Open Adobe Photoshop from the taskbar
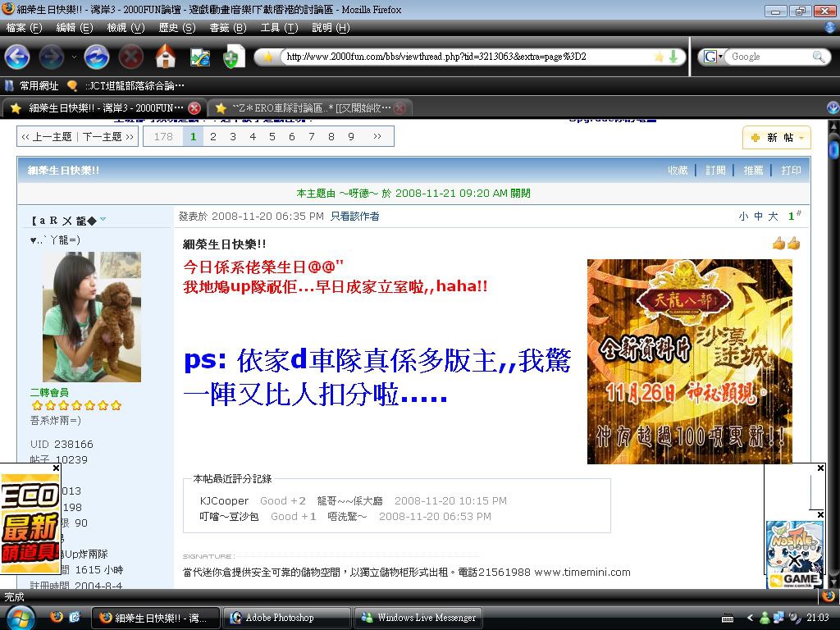Viewport: 840px width, 630px height. pyautogui.click(x=287, y=618)
